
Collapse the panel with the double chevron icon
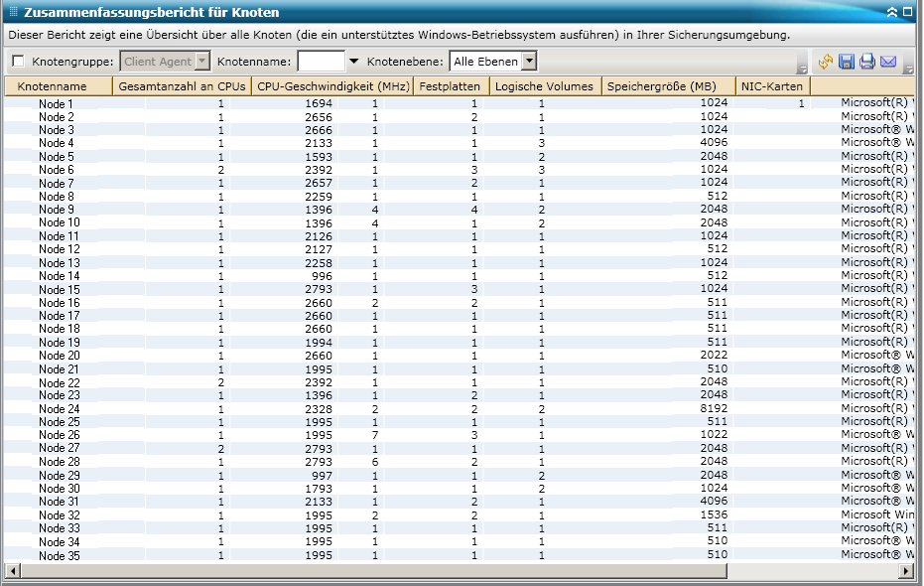click(x=892, y=12)
